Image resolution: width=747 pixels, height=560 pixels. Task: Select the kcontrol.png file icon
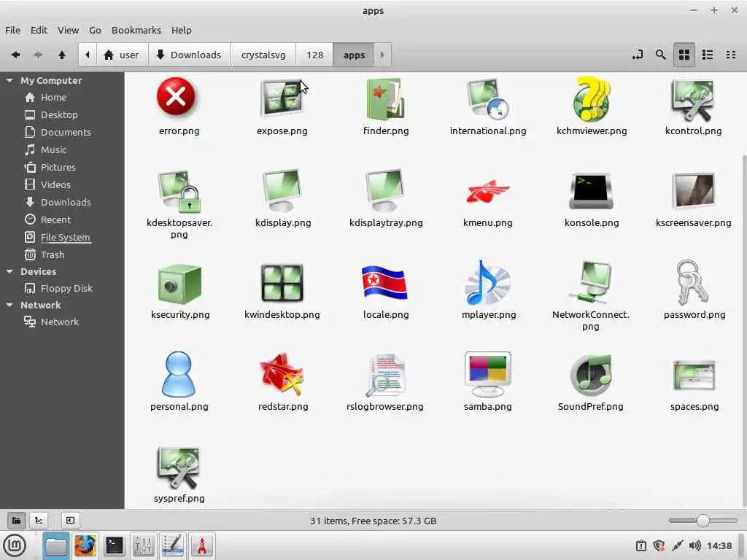tap(694, 99)
